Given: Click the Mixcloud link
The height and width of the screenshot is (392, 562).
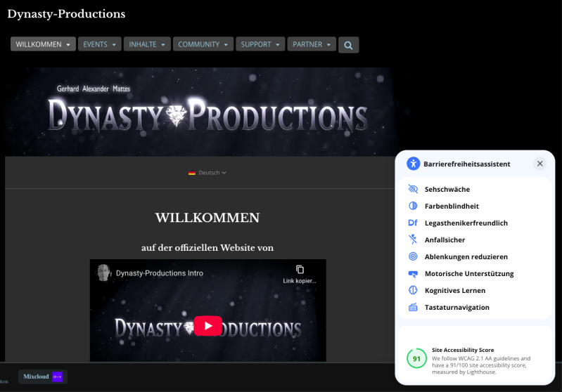Looking at the screenshot, I should (43, 377).
